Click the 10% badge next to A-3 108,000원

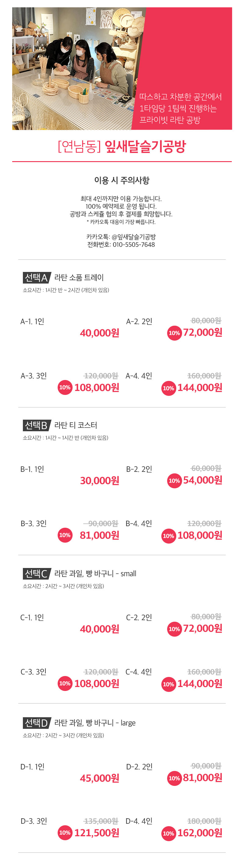coord(65,388)
